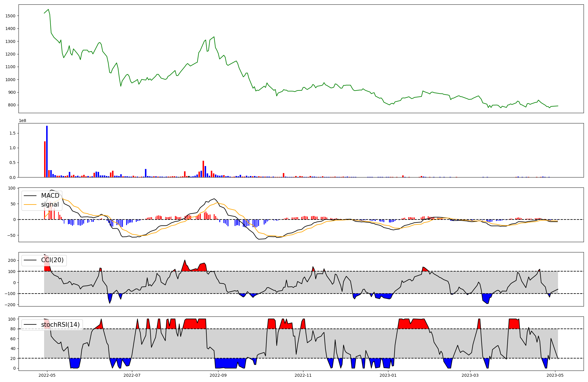Screen dimensions: 588x382
Task: Click the orange signal legend line sample
Action: coord(30,205)
